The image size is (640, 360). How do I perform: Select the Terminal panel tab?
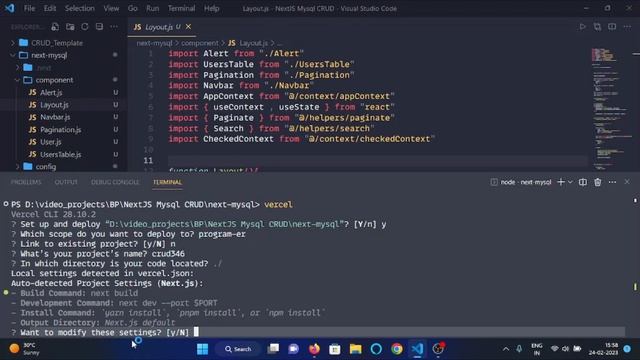coord(167,182)
